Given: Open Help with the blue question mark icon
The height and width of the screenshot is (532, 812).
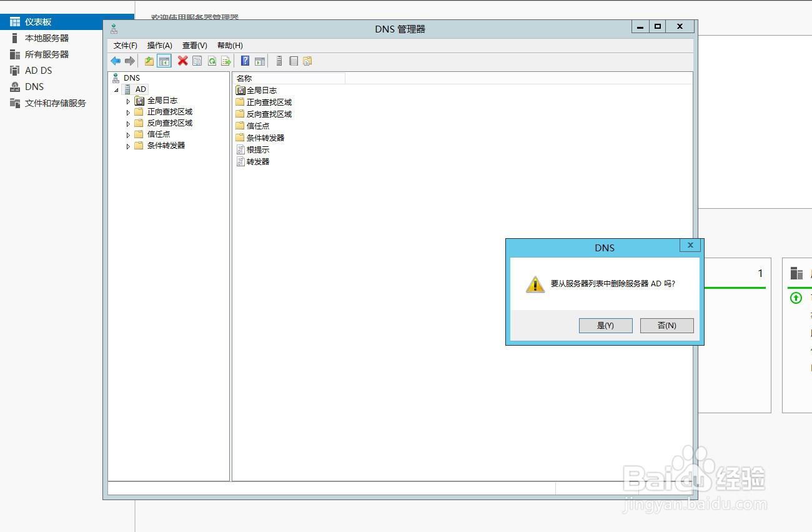Looking at the screenshot, I should (x=245, y=61).
